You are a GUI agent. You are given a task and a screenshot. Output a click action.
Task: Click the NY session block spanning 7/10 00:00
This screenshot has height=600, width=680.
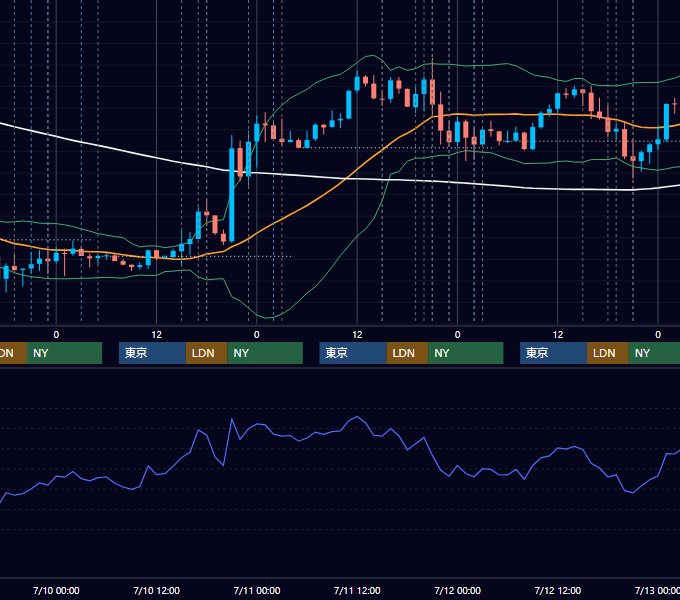pos(64,353)
